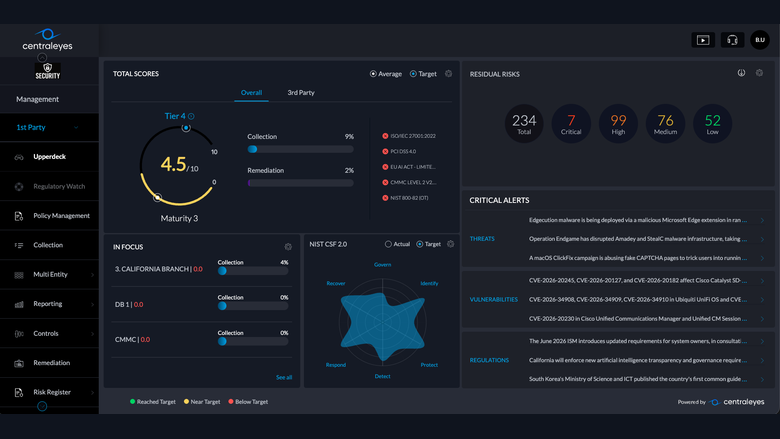The image size is (780, 439).
Task: Open Total Scores settings gear
Action: coord(448,74)
